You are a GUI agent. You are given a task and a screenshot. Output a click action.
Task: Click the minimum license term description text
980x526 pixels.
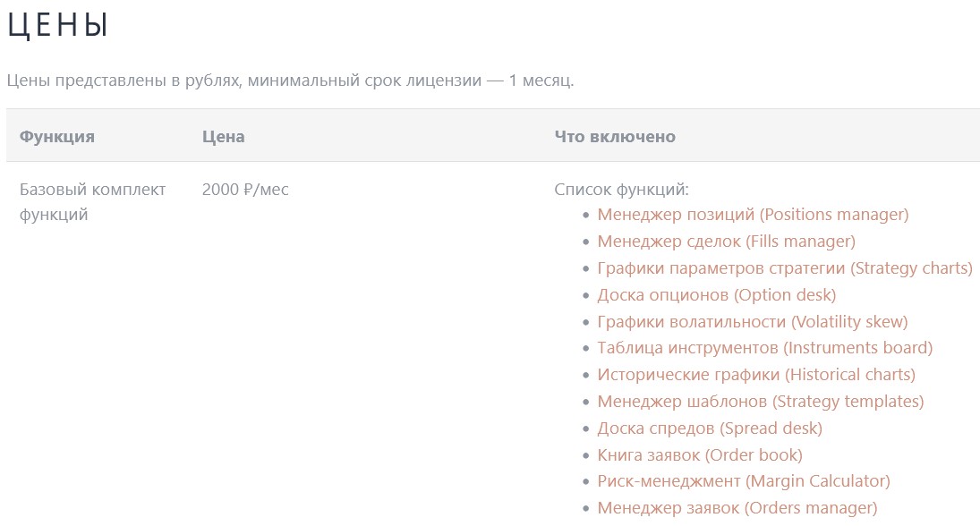[290, 81]
